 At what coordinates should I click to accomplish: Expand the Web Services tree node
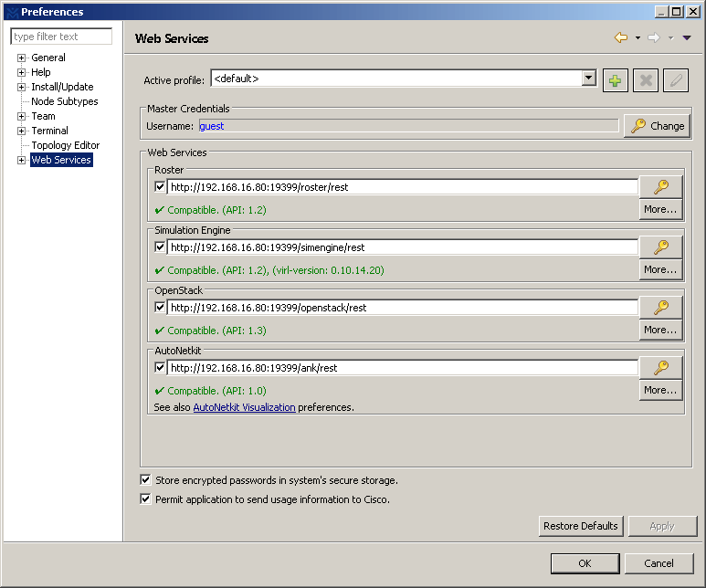(21, 160)
